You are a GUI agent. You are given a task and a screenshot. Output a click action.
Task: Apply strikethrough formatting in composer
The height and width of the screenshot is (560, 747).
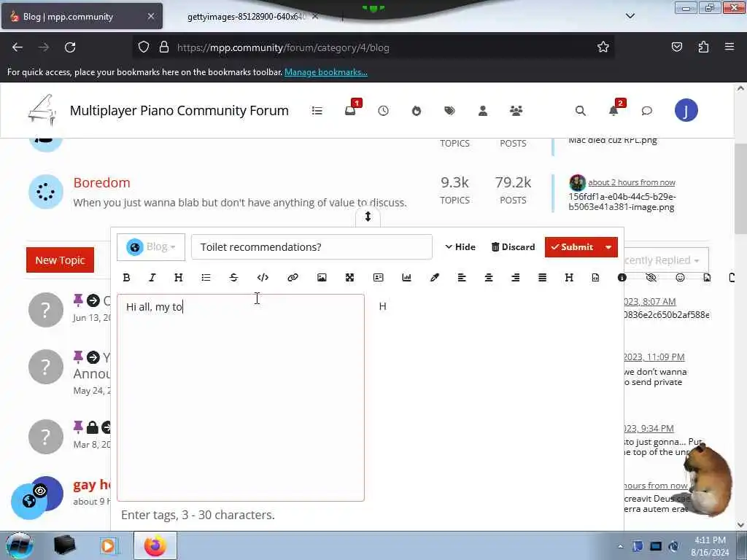click(x=233, y=278)
